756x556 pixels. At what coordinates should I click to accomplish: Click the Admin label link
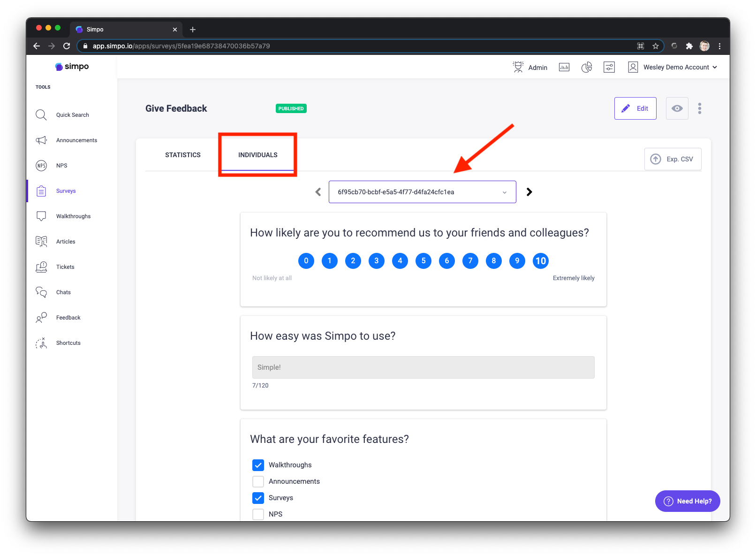pyautogui.click(x=538, y=68)
